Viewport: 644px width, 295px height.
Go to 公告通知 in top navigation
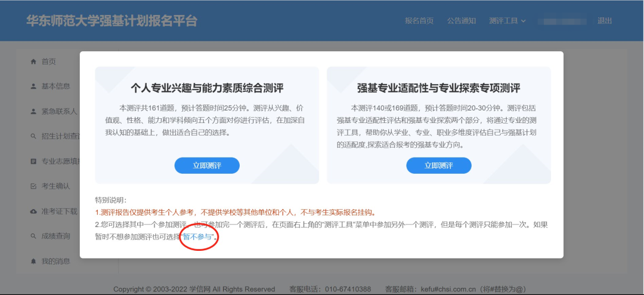pyautogui.click(x=462, y=21)
